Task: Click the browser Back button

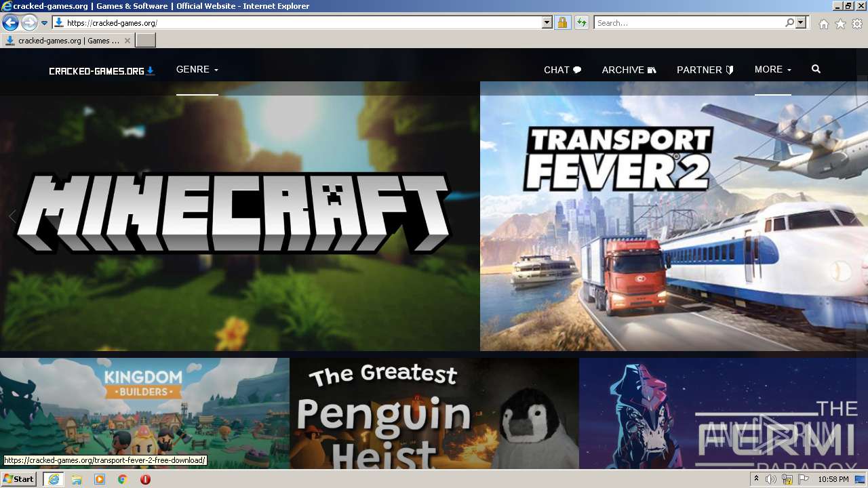Action: tap(10, 22)
